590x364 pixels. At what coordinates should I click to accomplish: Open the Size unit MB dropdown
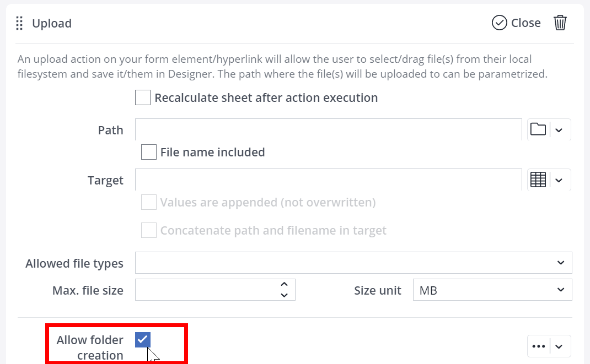(492, 290)
